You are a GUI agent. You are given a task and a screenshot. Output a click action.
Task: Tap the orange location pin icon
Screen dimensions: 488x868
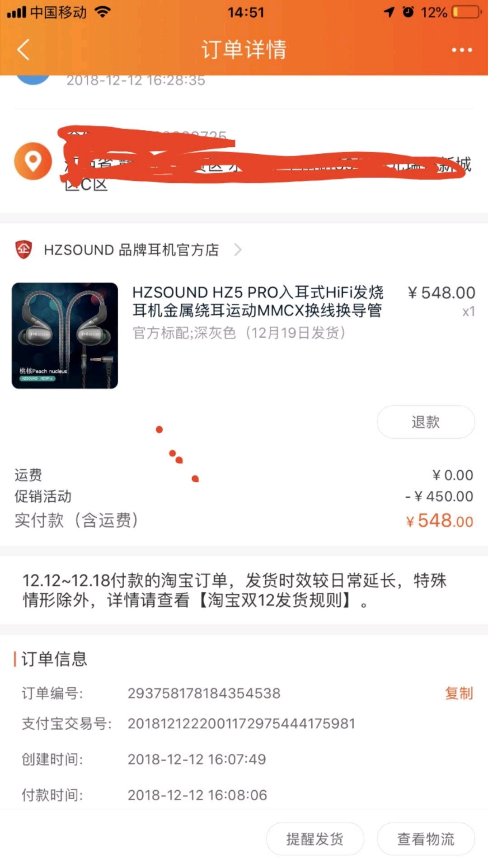click(33, 161)
